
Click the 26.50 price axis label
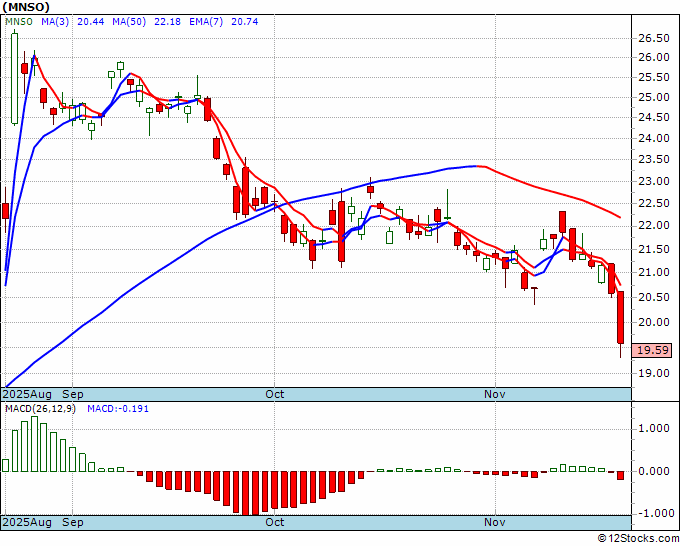pos(654,38)
